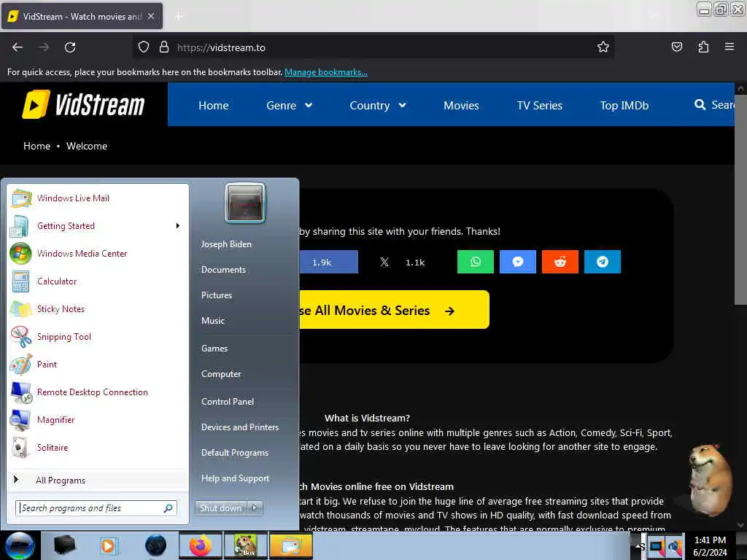Share the site on Telegram
747x560 pixels.
pos(602,262)
